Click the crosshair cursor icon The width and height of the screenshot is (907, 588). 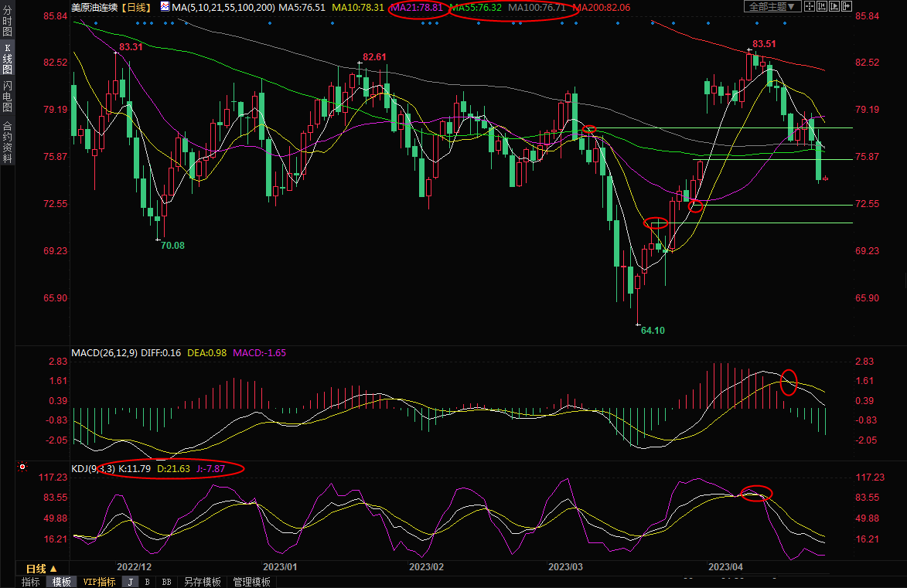(810, 6)
